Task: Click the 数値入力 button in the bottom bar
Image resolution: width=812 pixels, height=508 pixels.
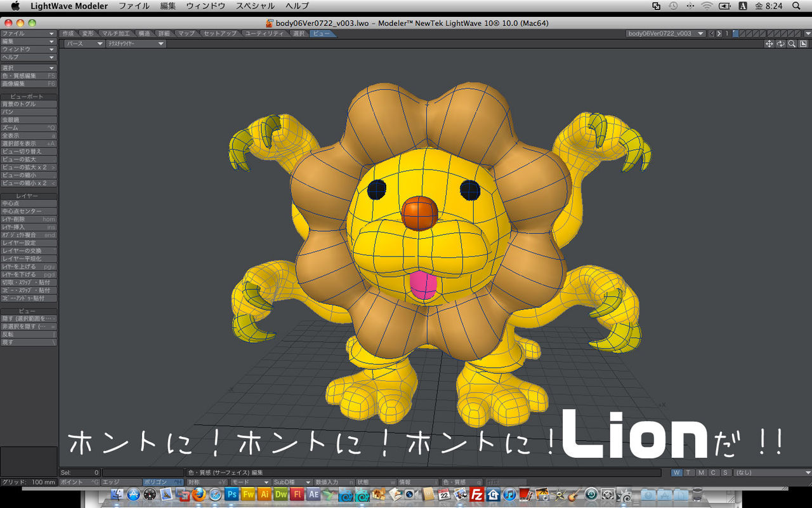Action: coord(335,481)
